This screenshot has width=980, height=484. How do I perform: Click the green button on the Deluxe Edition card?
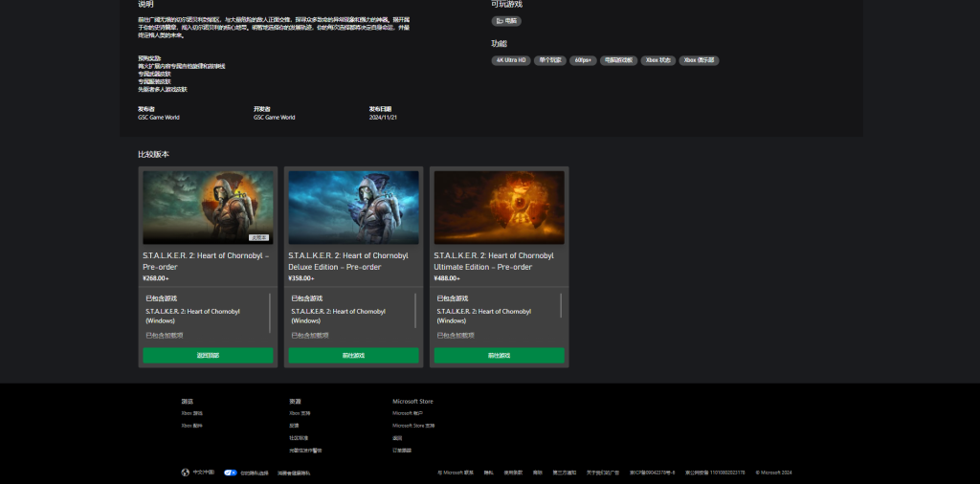click(x=354, y=356)
